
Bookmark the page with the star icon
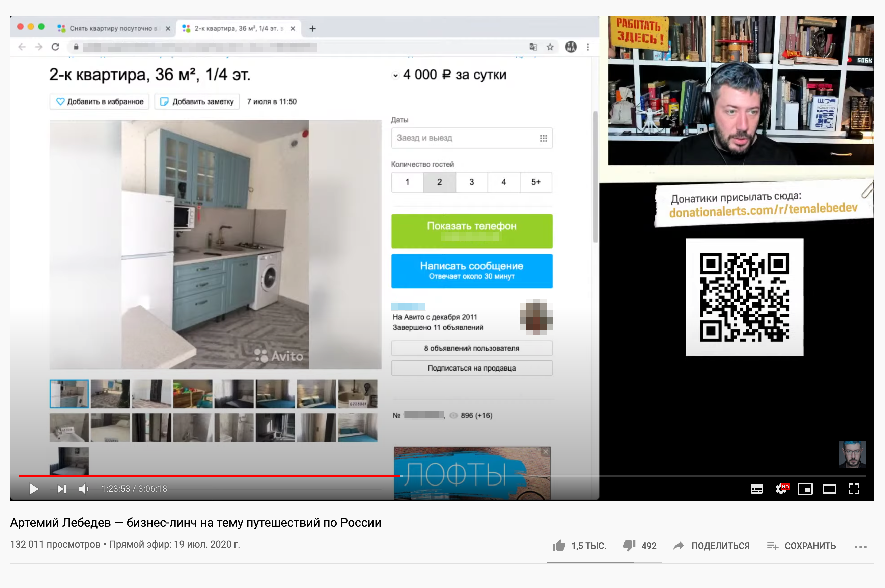coord(550,47)
